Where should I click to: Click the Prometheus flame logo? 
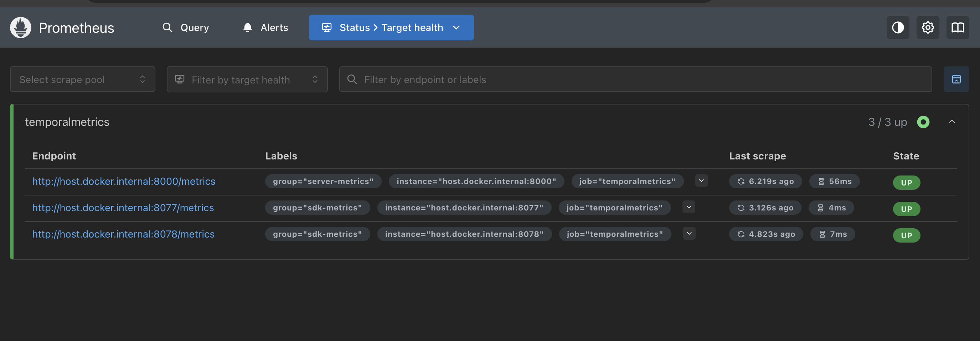click(21, 27)
